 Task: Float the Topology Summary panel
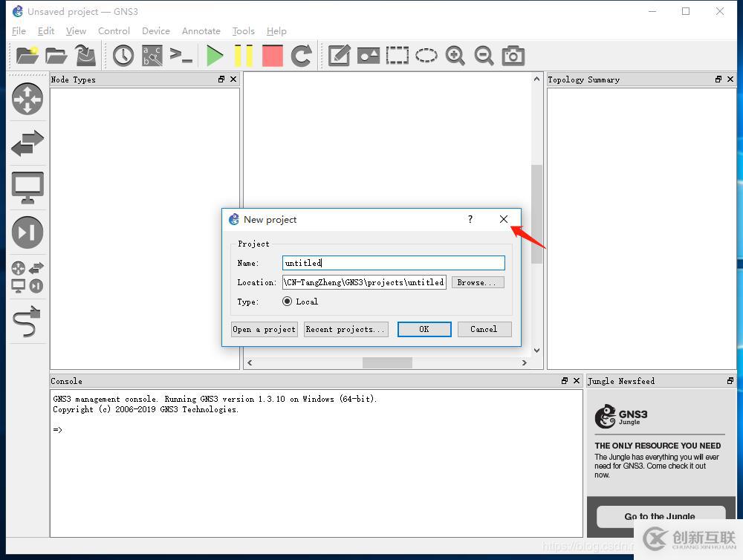point(718,79)
